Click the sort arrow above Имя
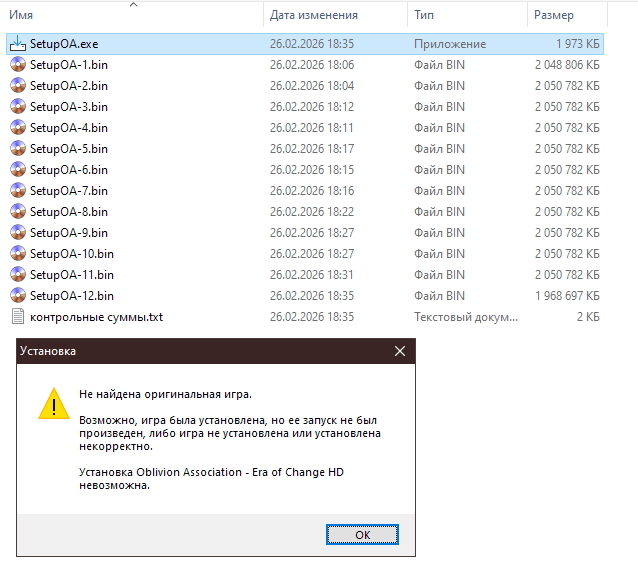 click(x=133, y=4)
